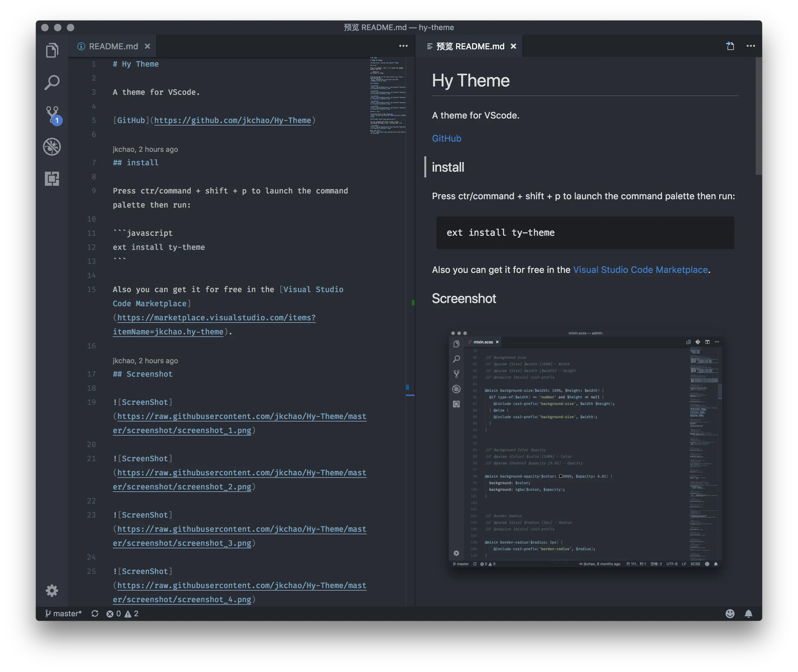The image size is (798, 672).
Task: Click the sync/refresh icon next to master branch
Action: [x=95, y=614]
